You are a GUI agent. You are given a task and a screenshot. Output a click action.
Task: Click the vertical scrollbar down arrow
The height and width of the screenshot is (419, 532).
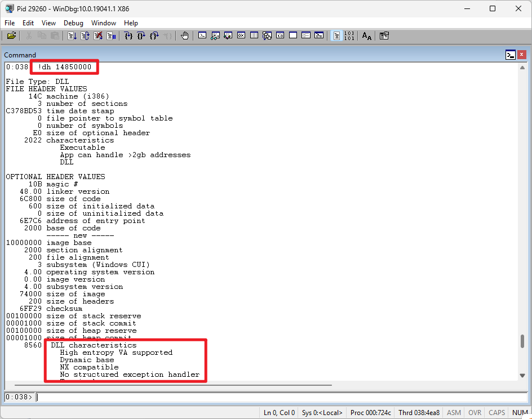(522, 376)
